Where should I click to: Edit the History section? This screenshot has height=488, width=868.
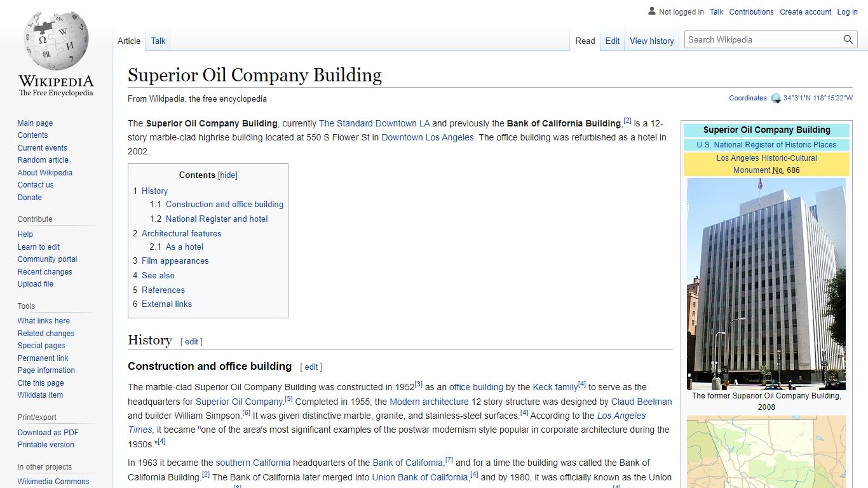pyautogui.click(x=191, y=342)
